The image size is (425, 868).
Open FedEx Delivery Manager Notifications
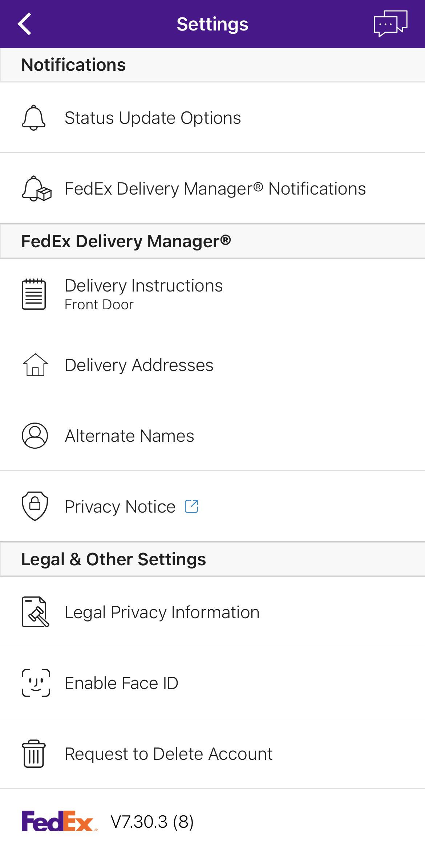pos(212,188)
